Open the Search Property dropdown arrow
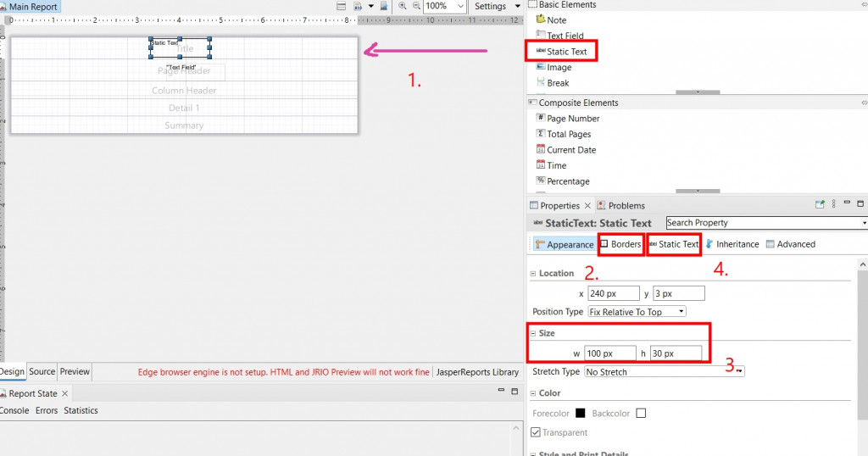 pyautogui.click(x=864, y=222)
